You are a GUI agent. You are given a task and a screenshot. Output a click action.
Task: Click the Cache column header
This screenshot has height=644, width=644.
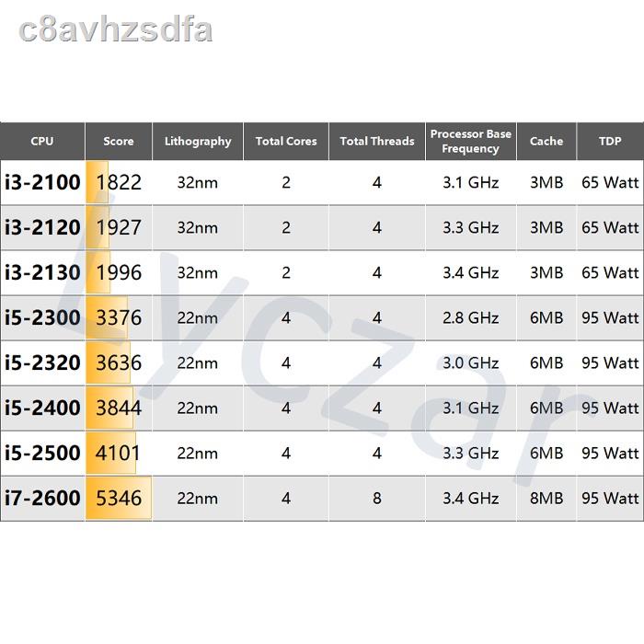pyautogui.click(x=546, y=141)
